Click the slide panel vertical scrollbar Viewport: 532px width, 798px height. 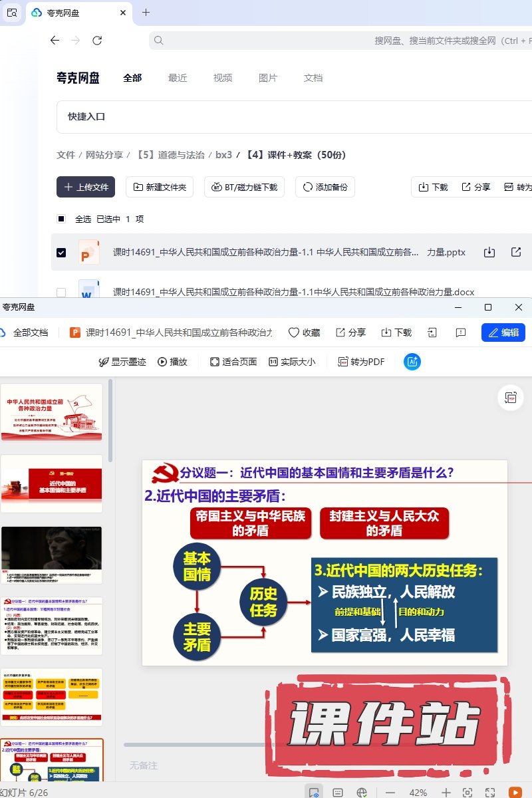click(110, 420)
